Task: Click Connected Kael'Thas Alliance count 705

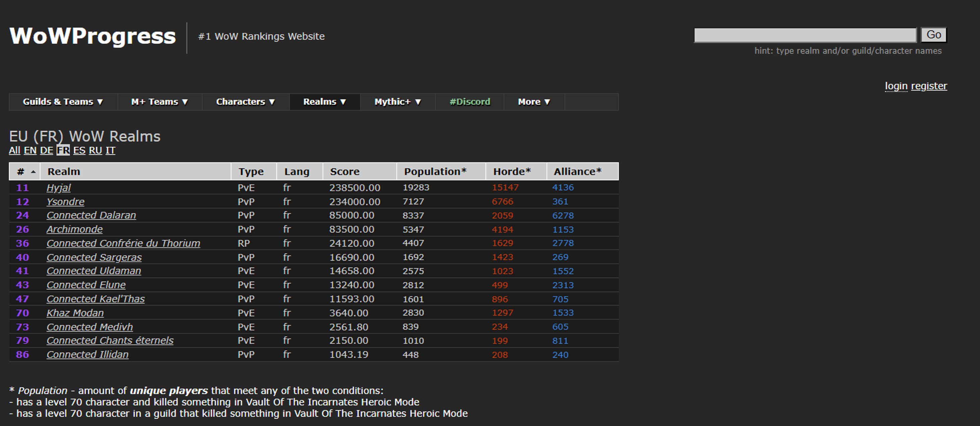Action: coord(560,299)
